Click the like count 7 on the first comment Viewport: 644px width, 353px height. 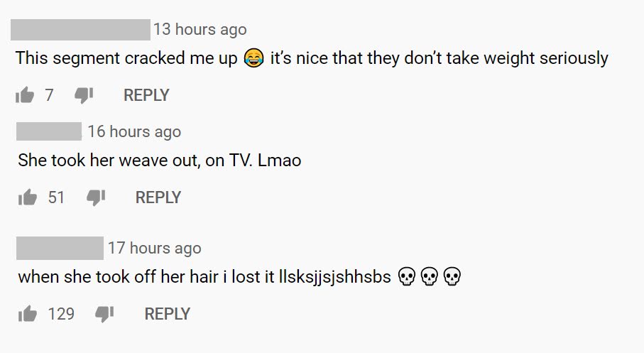(49, 95)
